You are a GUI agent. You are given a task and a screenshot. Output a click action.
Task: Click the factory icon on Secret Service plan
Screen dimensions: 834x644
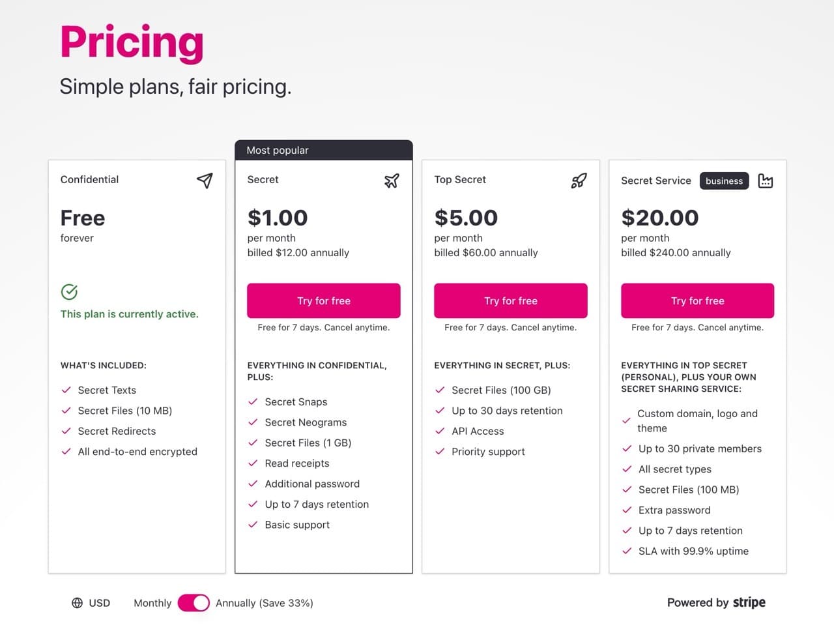(766, 181)
